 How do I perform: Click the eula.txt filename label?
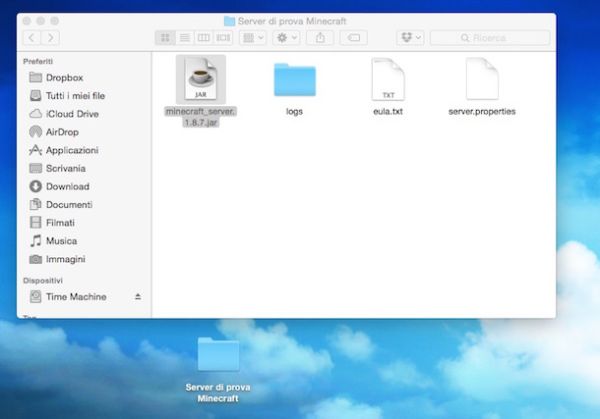pos(388,111)
